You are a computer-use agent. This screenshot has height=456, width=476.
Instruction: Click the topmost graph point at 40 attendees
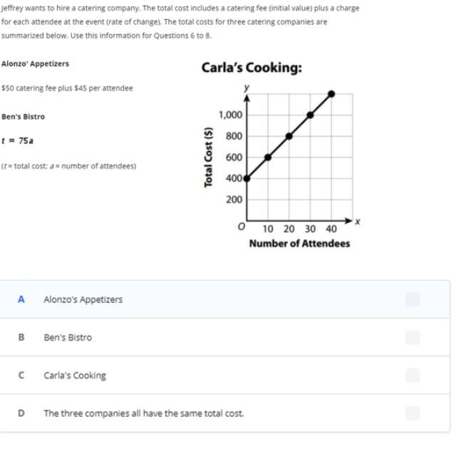tap(331, 93)
